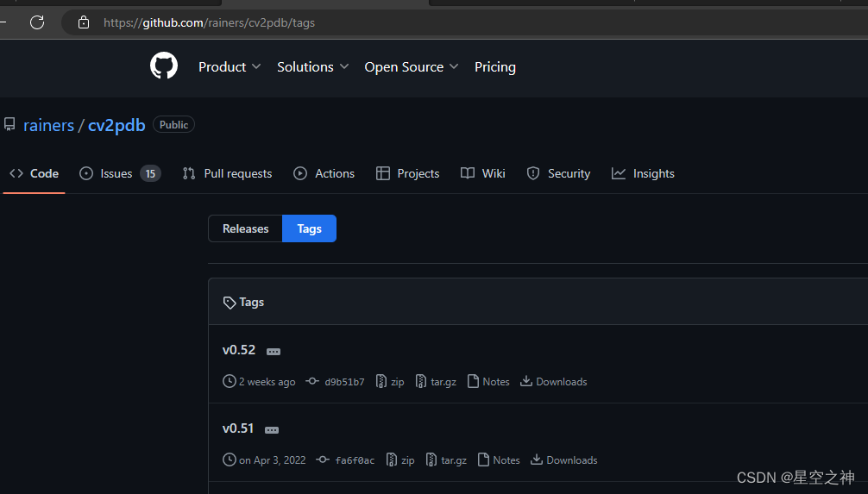Open commit fa6f0ac
868x494 pixels.
tap(355, 460)
